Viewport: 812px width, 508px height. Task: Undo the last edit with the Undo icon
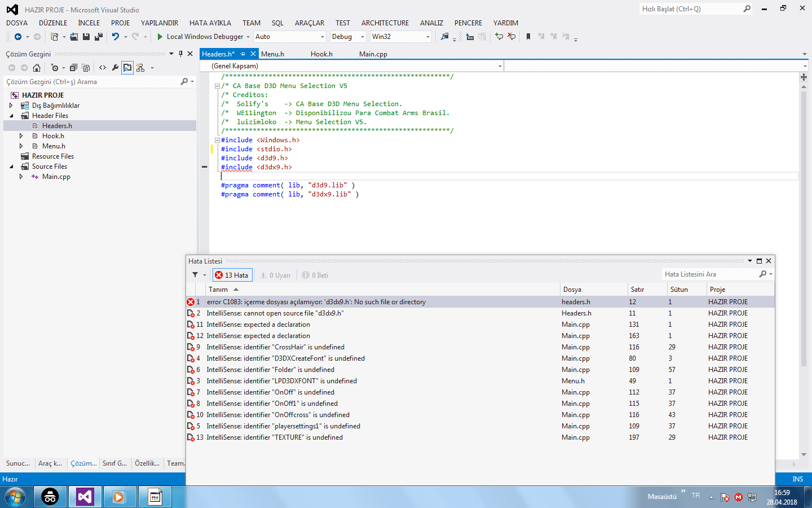[116, 37]
